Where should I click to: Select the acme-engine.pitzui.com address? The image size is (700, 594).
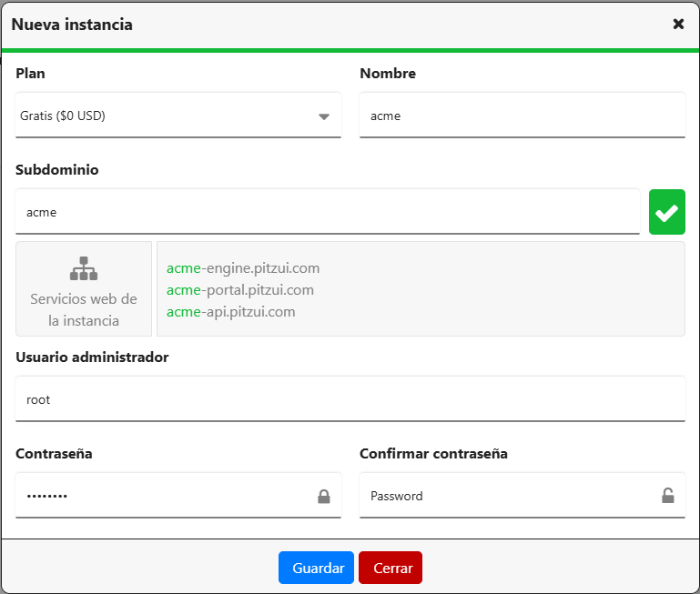click(243, 268)
